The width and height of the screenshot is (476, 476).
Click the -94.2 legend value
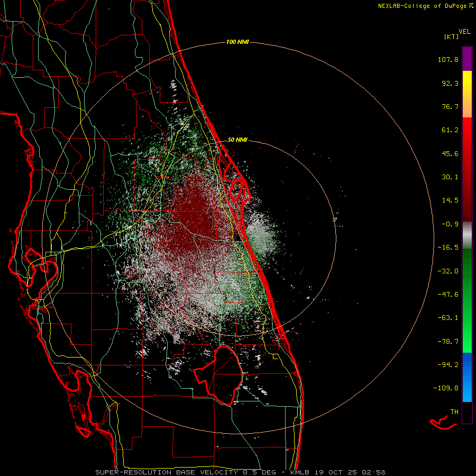tap(448, 364)
